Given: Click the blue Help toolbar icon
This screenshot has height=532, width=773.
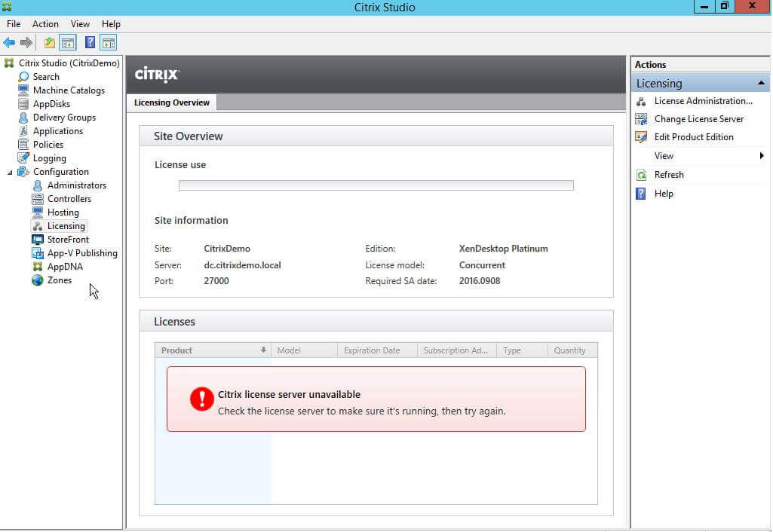Looking at the screenshot, I should (90, 42).
